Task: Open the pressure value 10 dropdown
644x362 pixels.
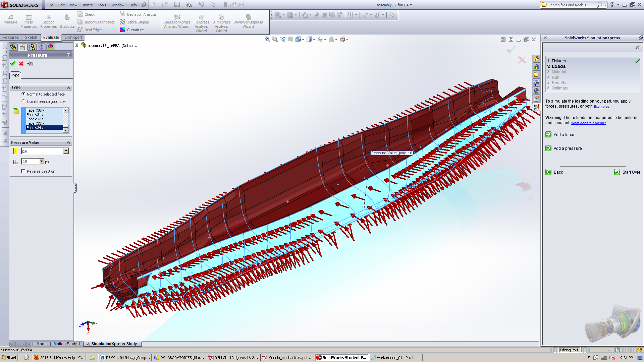Action: (42, 162)
